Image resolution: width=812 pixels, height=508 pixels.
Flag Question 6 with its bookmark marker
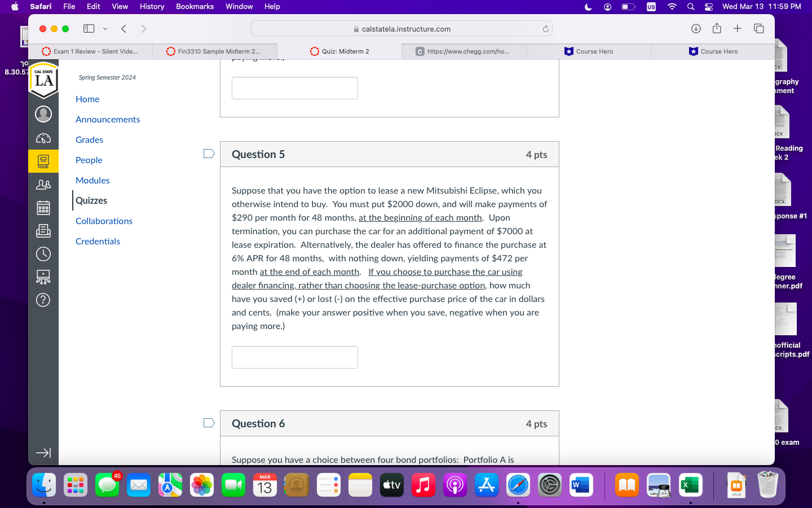click(x=209, y=422)
